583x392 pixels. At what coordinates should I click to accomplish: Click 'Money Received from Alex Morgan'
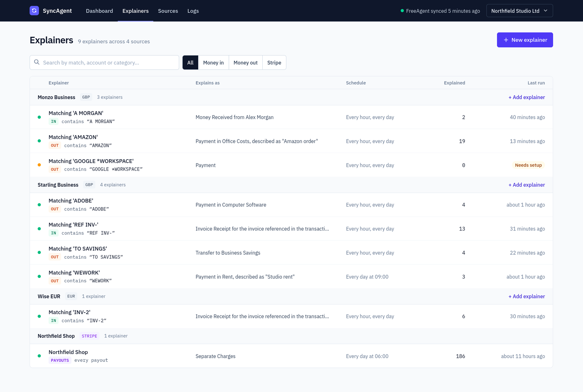tap(234, 117)
